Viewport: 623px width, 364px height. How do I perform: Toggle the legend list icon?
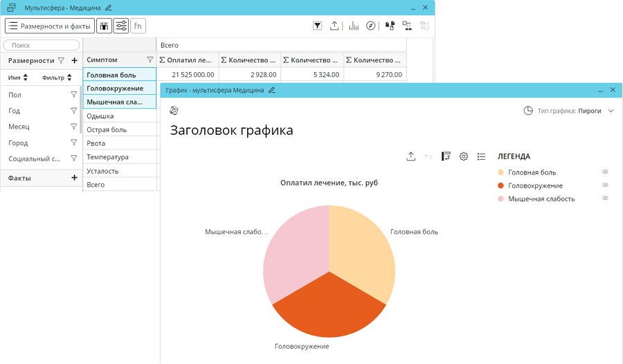click(x=481, y=156)
